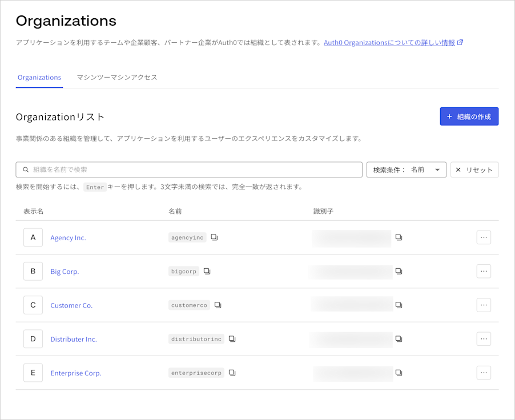Screen dimensions: 515x420
Task: Open the Enterprise Corp. organization
Action: (x=76, y=373)
